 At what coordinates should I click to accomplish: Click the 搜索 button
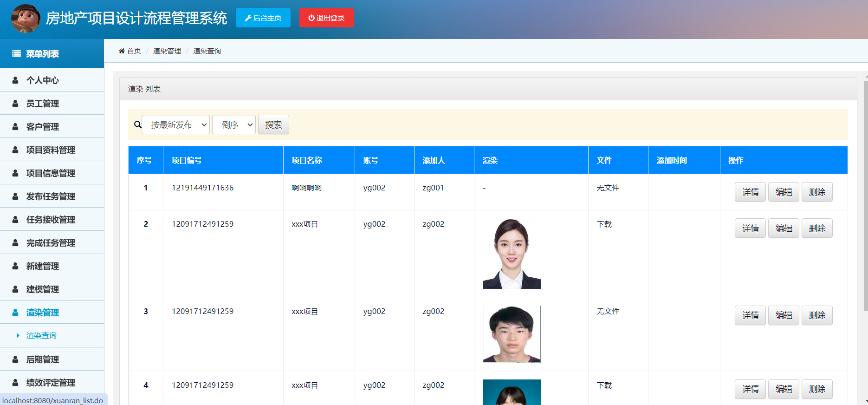pyautogui.click(x=273, y=124)
